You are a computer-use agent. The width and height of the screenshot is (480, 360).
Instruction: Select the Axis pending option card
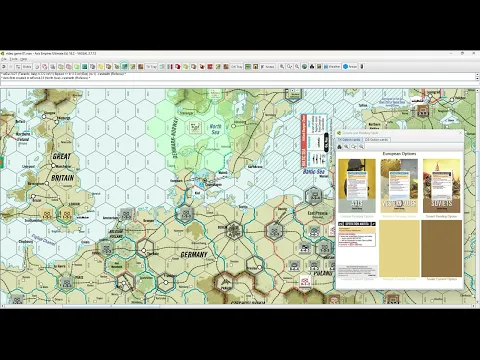point(357,186)
